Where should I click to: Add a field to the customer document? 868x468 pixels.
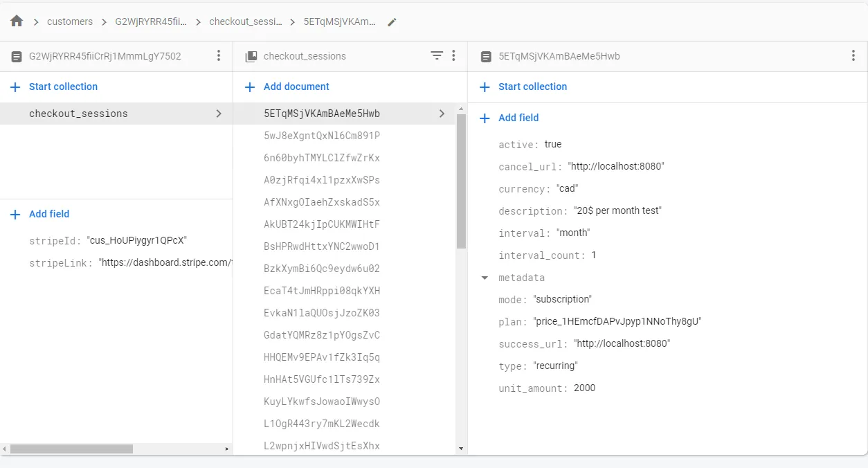tap(49, 214)
